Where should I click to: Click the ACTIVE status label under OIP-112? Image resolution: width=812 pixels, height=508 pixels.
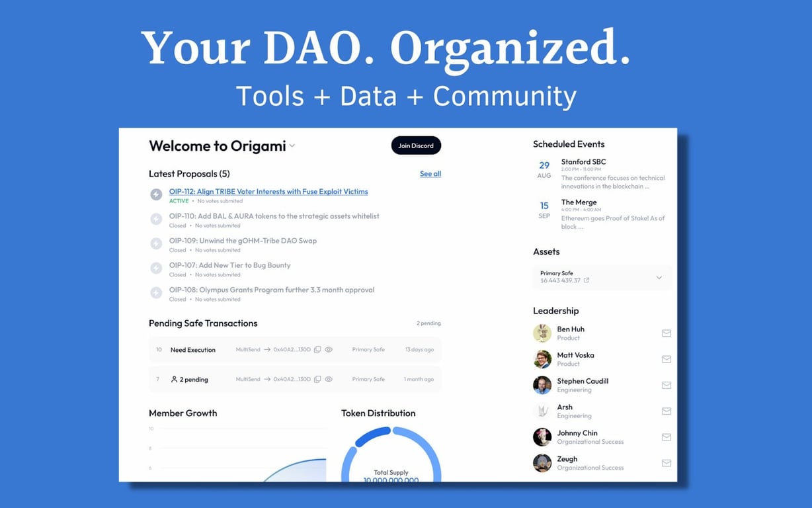[179, 201]
